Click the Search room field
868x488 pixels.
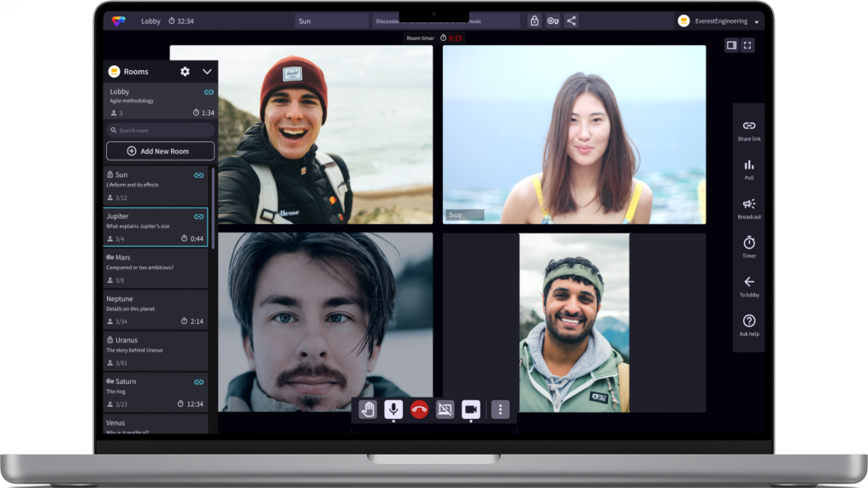click(x=160, y=131)
